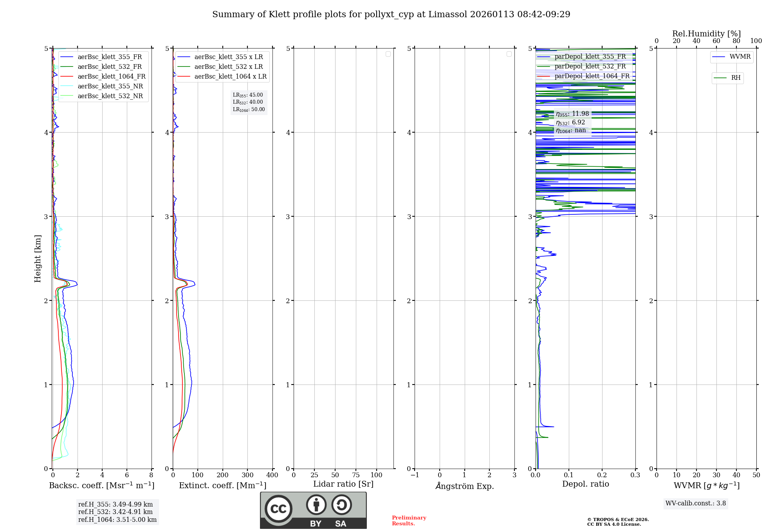Click the eta depolarization annotation box

coord(572,122)
